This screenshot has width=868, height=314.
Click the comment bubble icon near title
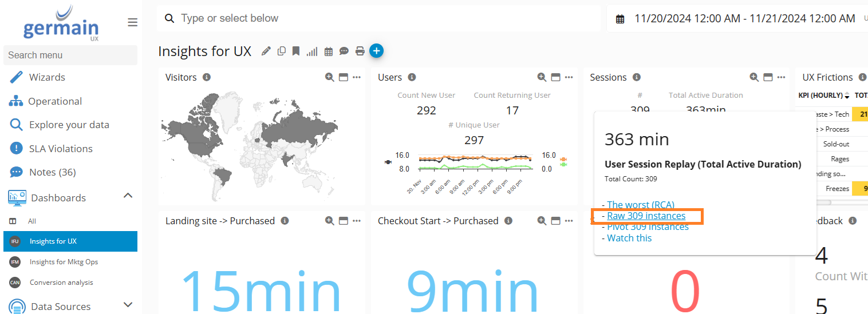pyautogui.click(x=344, y=51)
